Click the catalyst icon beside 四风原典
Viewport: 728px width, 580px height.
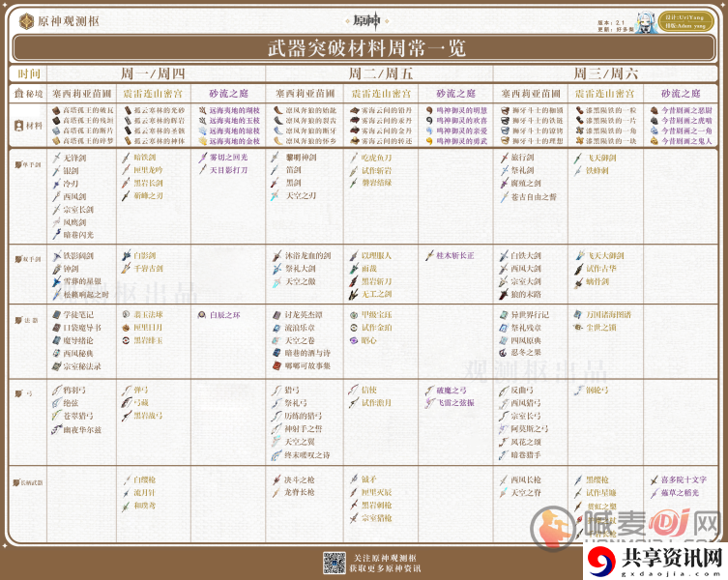(x=504, y=340)
